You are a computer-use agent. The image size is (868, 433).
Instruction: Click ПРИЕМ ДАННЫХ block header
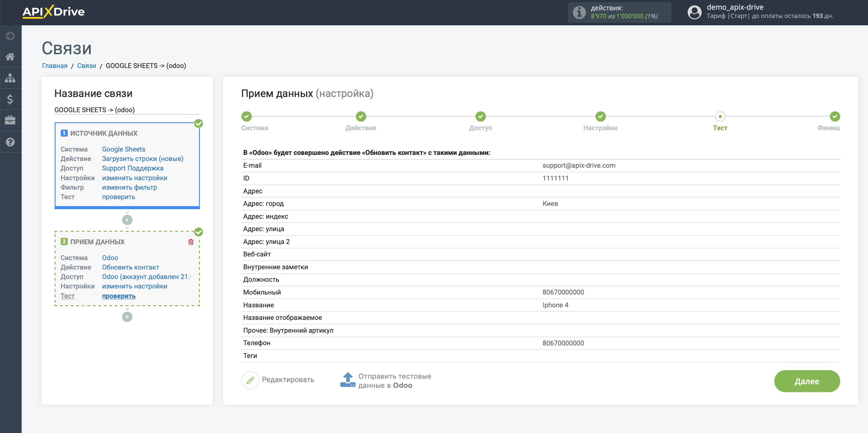(97, 242)
